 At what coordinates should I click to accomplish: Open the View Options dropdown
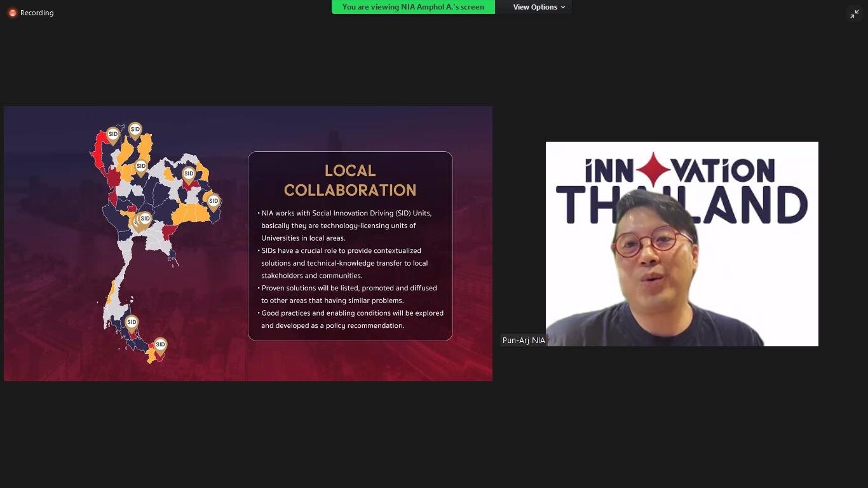tap(539, 7)
